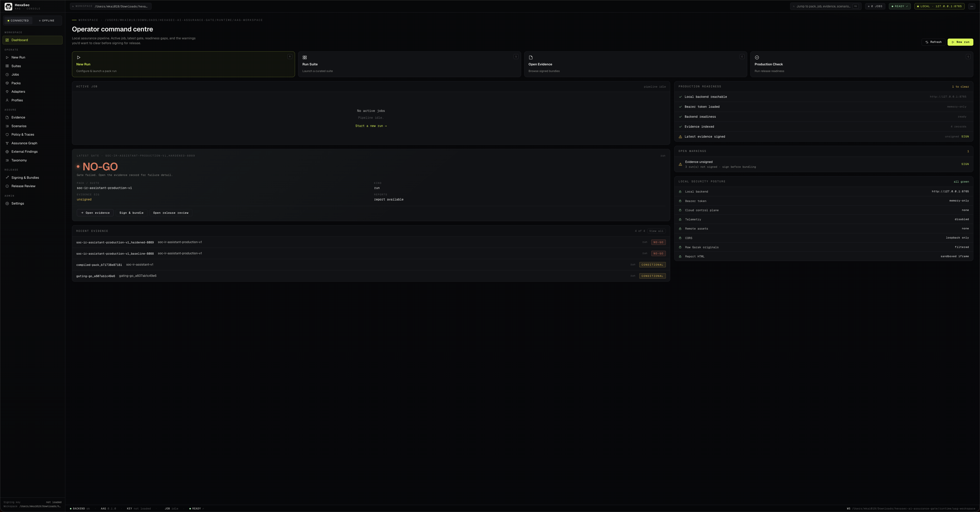Click View all in Recent Evidence
980x512 pixels.
coord(656,231)
